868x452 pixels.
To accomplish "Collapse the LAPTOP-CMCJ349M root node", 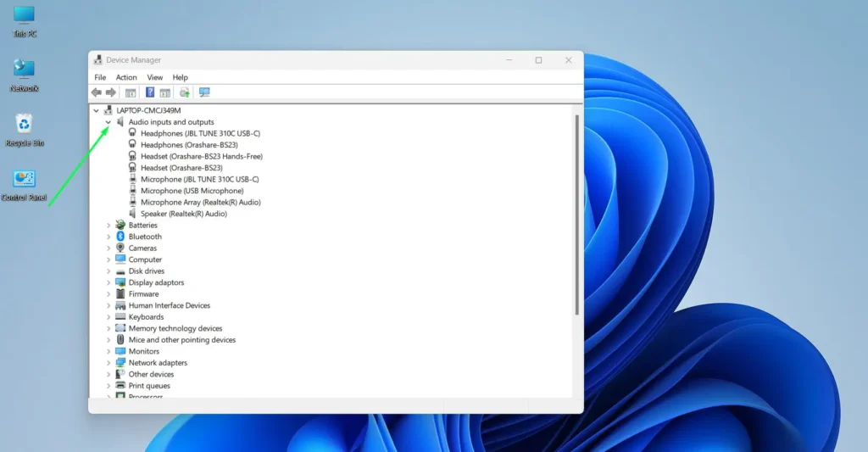I will click(x=97, y=110).
